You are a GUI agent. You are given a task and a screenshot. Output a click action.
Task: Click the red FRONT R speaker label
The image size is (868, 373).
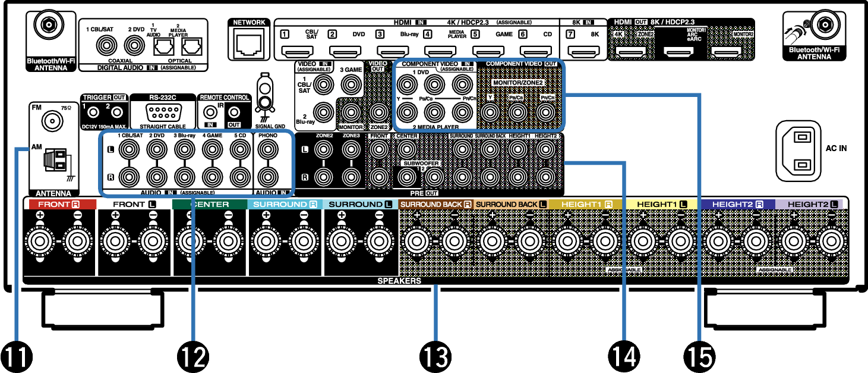[x=59, y=204]
